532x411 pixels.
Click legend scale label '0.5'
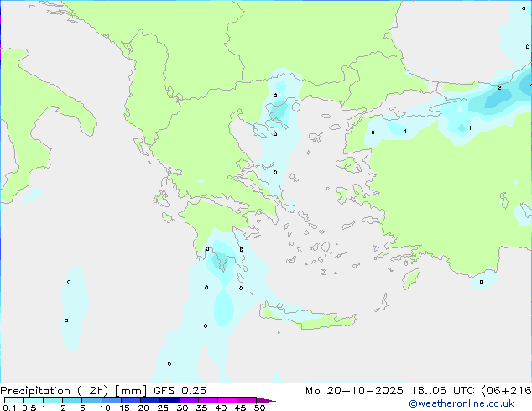29,408
